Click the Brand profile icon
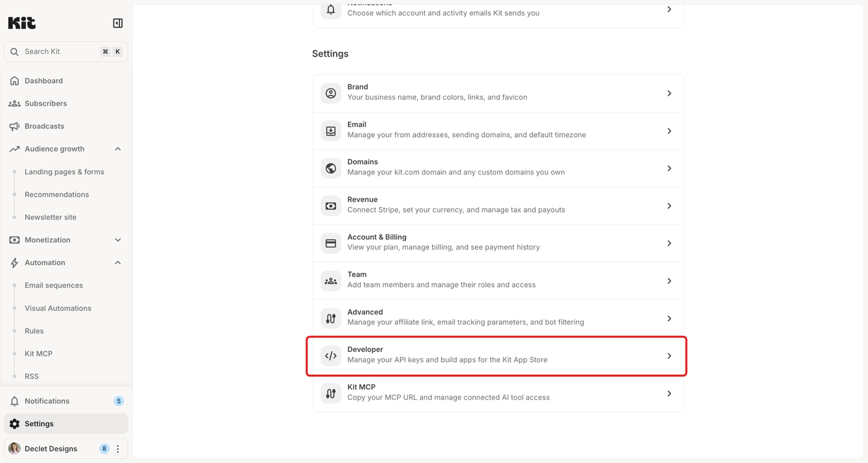The width and height of the screenshot is (868, 463). point(330,93)
